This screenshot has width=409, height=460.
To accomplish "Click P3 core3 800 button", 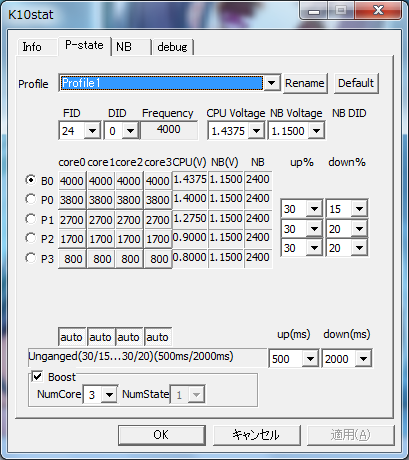I will [158, 259].
